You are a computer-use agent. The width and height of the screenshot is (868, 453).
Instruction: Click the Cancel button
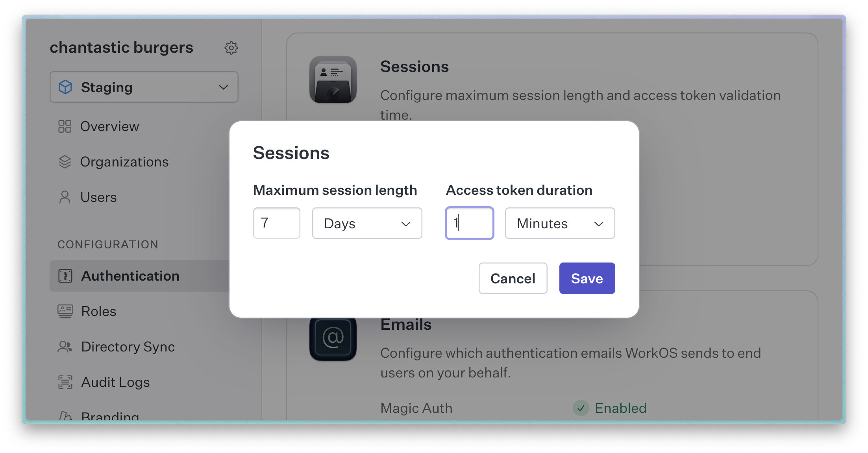pos(513,279)
